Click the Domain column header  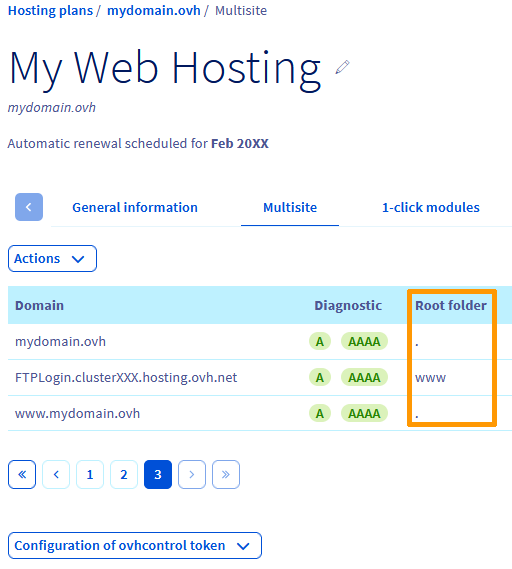coord(39,306)
